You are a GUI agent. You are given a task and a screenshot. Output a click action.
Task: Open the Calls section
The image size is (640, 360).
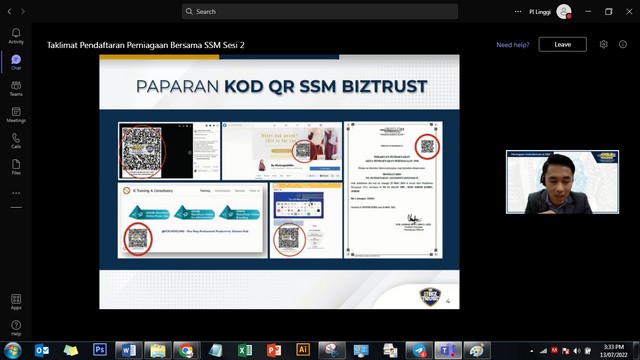pos(16,141)
